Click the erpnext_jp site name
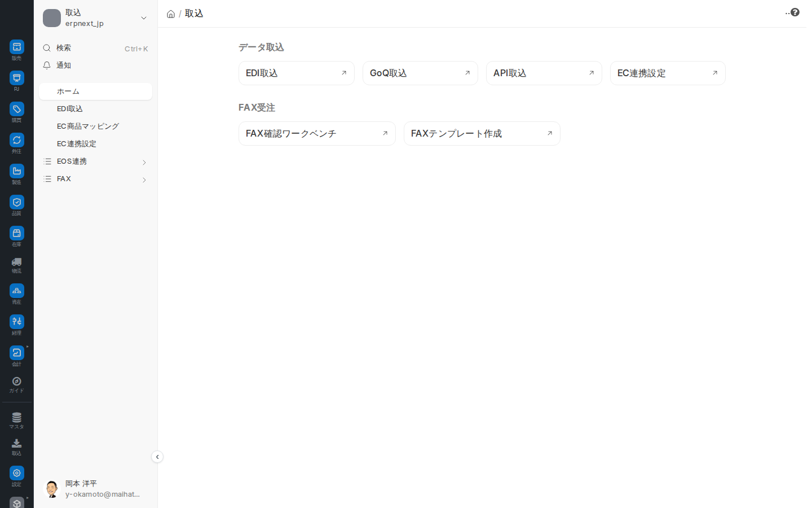 [x=85, y=24]
